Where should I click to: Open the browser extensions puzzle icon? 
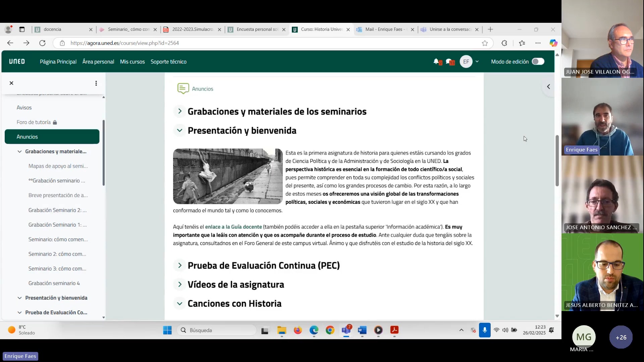(504, 43)
